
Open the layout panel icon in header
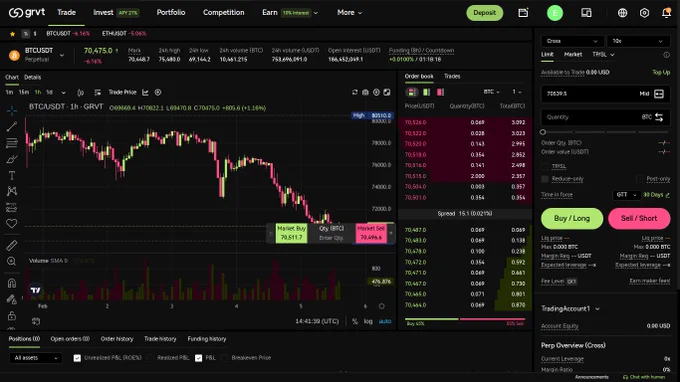click(586, 13)
